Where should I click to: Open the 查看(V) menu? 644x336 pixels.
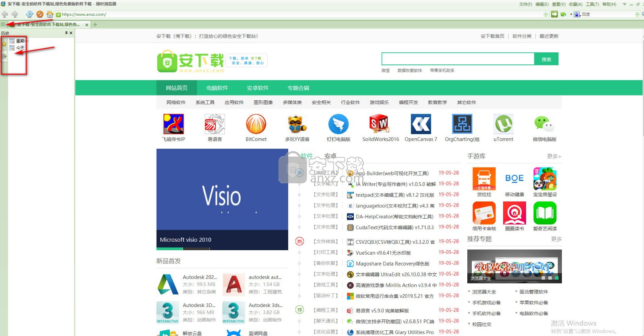(559, 4)
